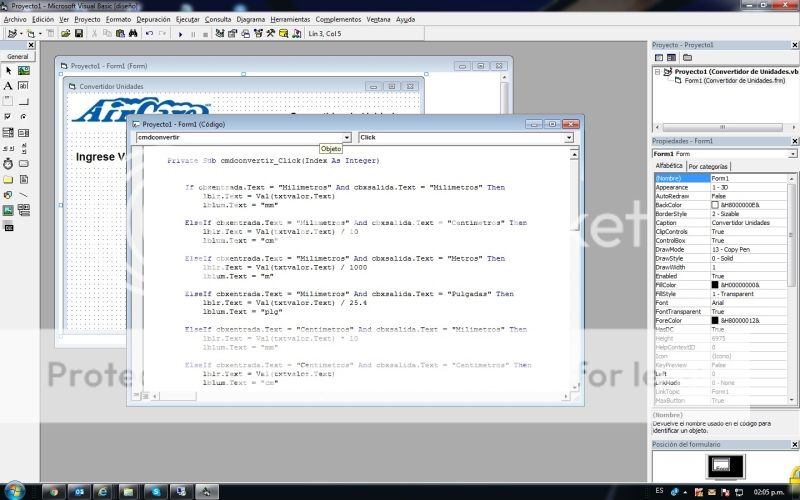The width and height of the screenshot is (800, 500).
Task: Click the BackColor color swatch
Action: pos(715,205)
